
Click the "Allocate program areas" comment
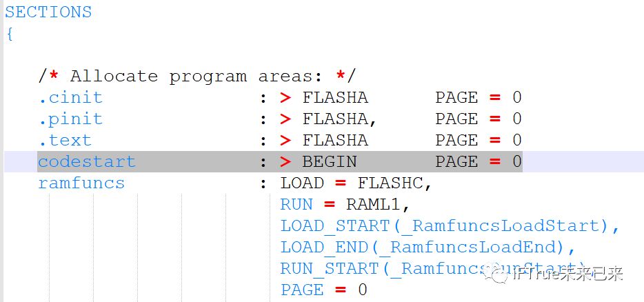(x=198, y=77)
